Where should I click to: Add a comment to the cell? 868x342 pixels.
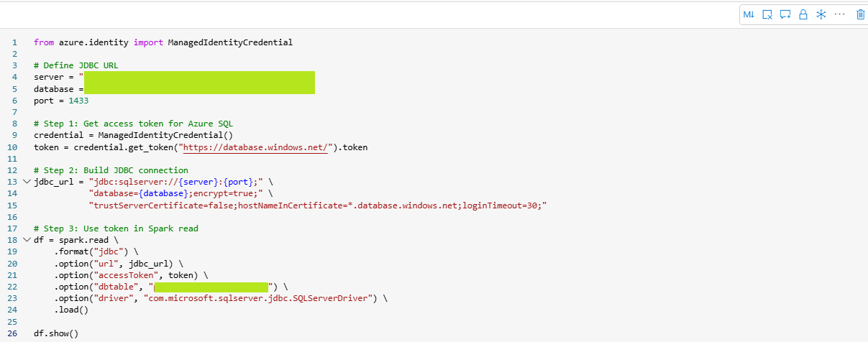pyautogui.click(x=785, y=14)
